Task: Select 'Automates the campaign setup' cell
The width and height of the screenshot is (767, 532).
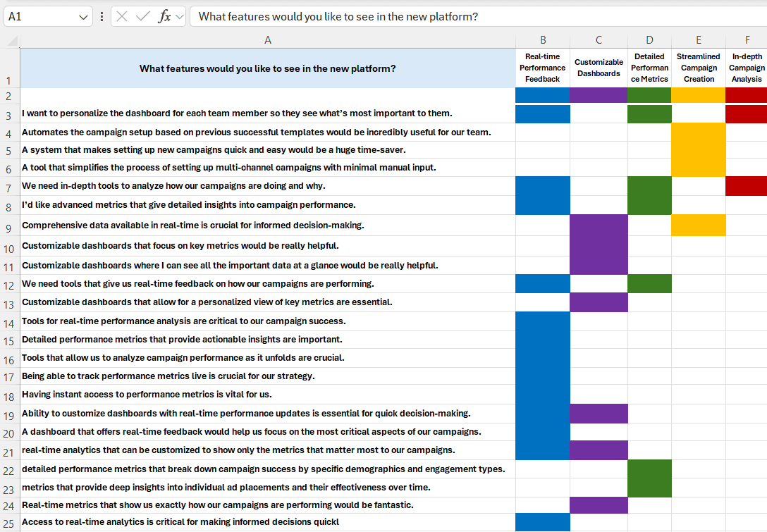Action: click(268, 132)
